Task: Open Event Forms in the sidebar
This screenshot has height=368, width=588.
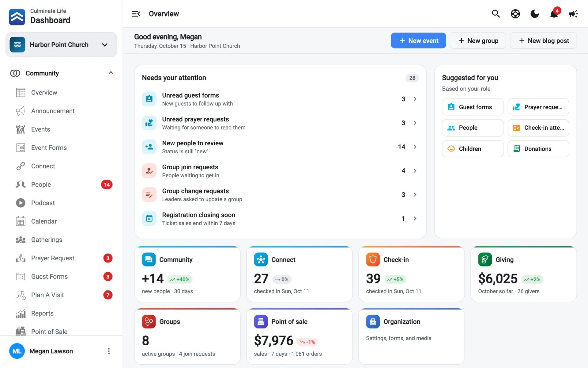Action: 61,148
